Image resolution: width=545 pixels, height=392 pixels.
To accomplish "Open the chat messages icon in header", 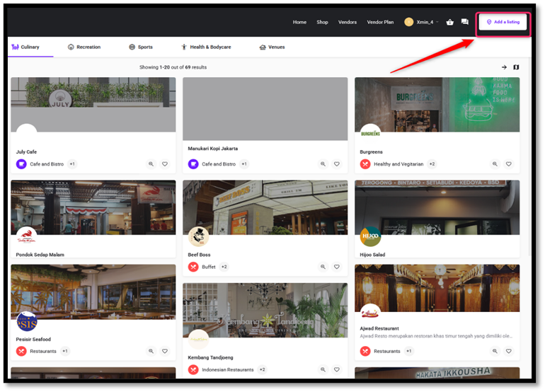I will coord(465,22).
